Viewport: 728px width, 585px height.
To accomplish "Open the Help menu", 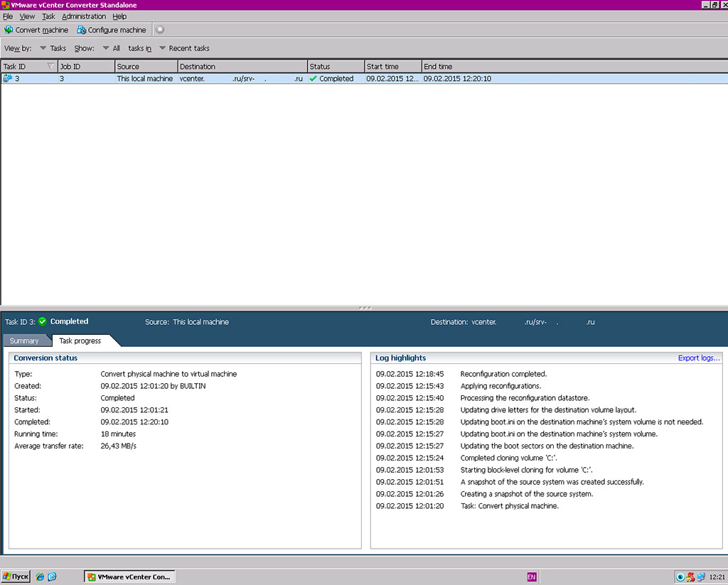I will (119, 16).
